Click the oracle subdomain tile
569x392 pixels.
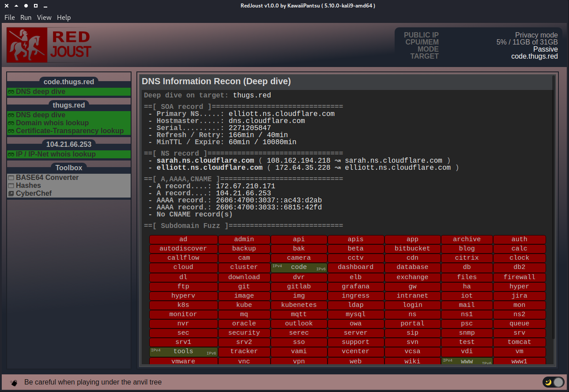point(244,324)
